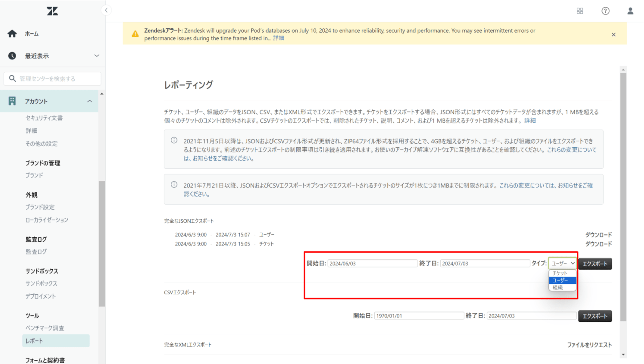Screen dimensions: 644x364
Task: Open ローカライゼーション in sidebar
Action: [x=47, y=220]
